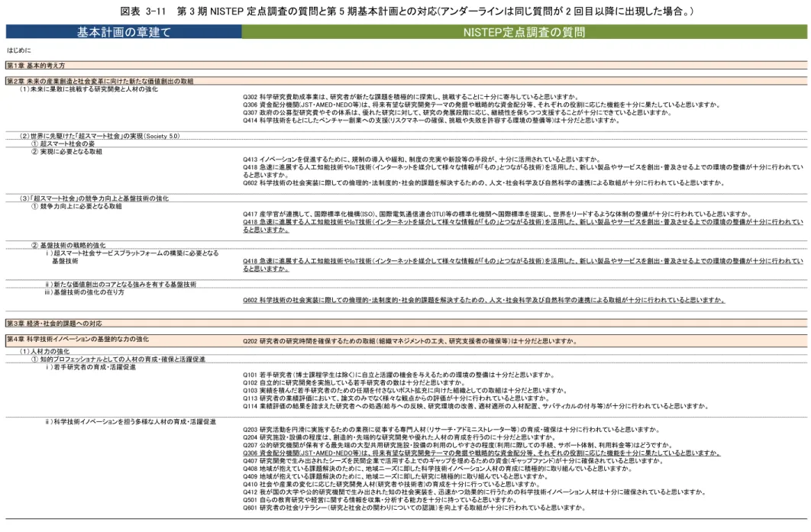Select '第3章 経済・社会的課題への対応' chapter row

coord(406,323)
